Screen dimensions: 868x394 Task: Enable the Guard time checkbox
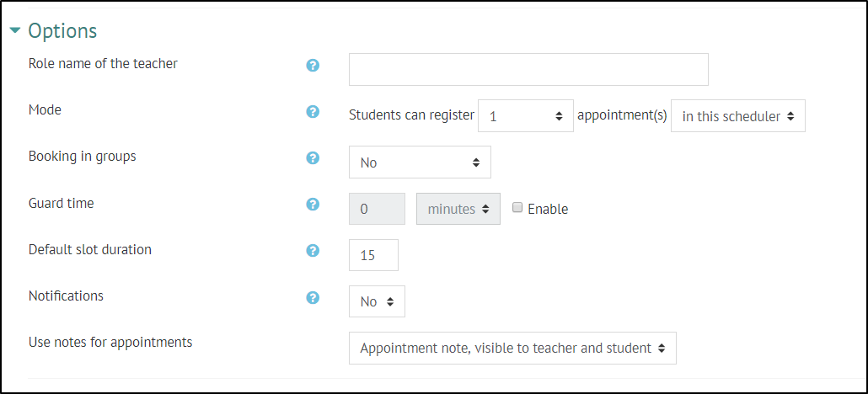coord(517,207)
